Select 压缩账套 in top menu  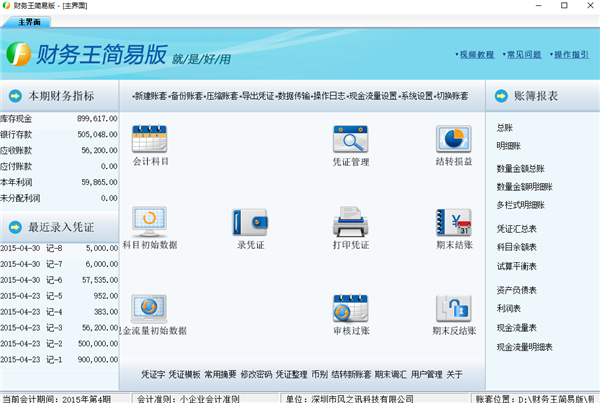(222, 96)
